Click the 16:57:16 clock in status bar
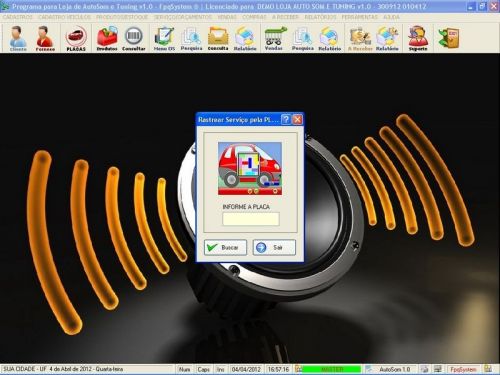 (279, 369)
